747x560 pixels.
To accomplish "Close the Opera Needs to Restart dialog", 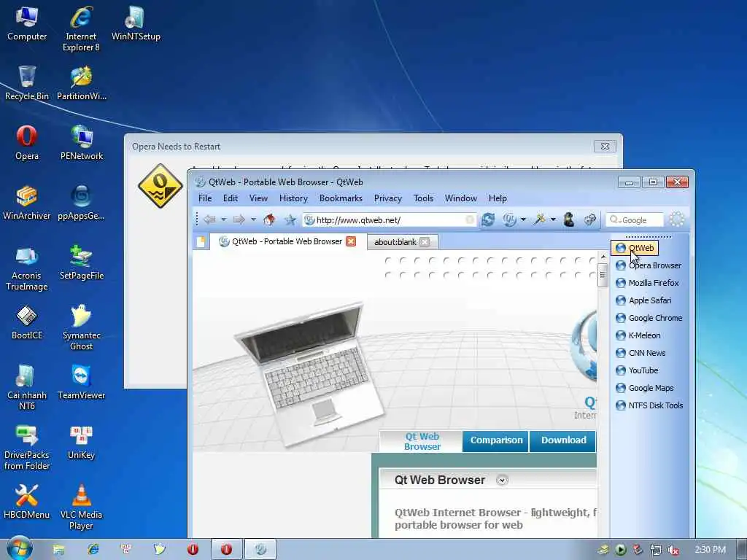I will pyautogui.click(x=605, y=146).
